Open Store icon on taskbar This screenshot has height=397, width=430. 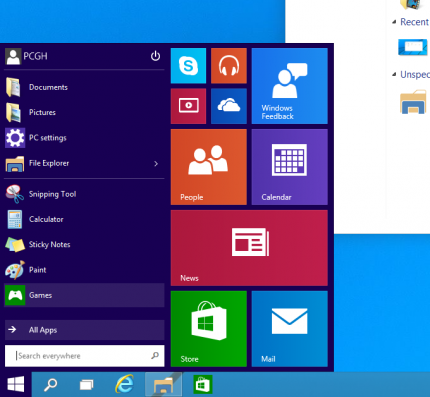[x=203, y=384]
